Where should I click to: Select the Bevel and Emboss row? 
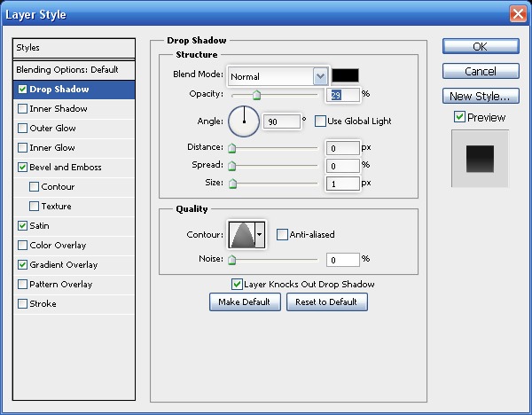74,168
